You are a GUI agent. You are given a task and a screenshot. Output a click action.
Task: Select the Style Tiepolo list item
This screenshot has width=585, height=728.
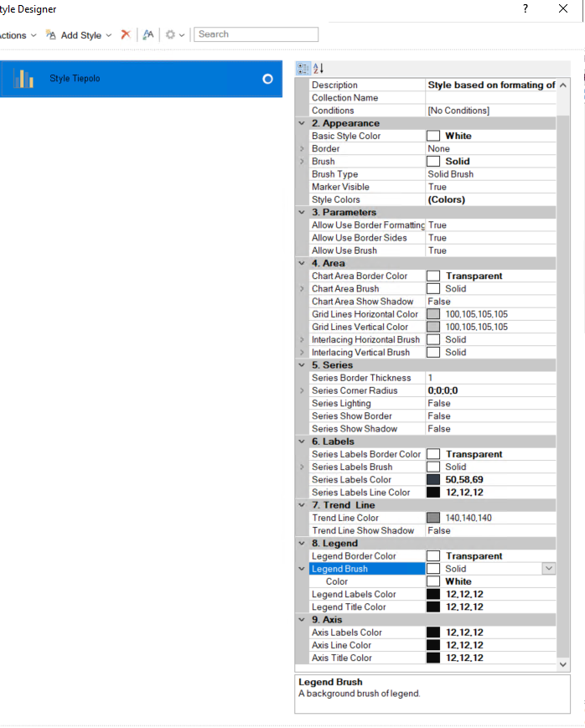point(141,79)
